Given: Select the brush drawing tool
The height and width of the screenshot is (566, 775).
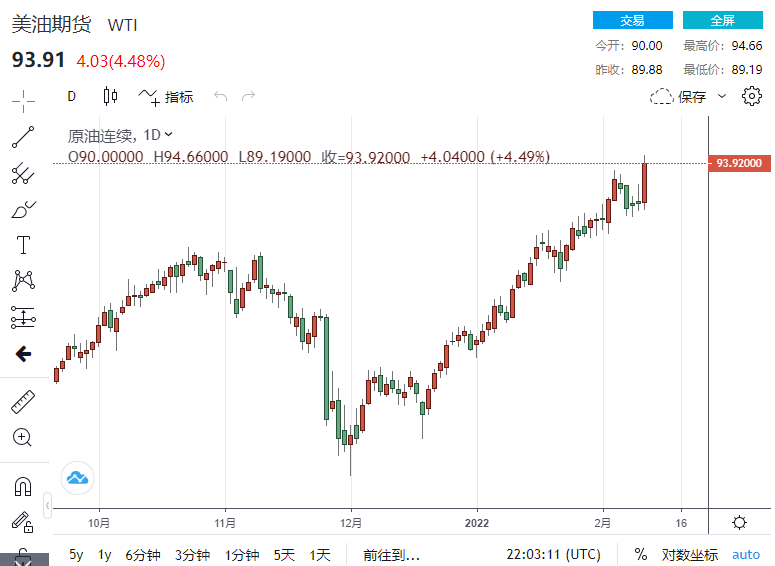Looking at the screenshot, I should coord(22,209).
